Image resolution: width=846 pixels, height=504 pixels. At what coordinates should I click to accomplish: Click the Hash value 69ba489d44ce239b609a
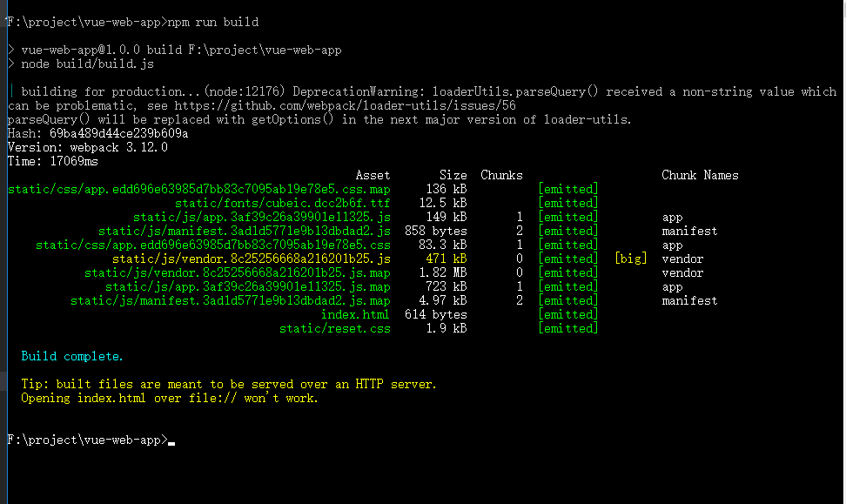(118, 133)
